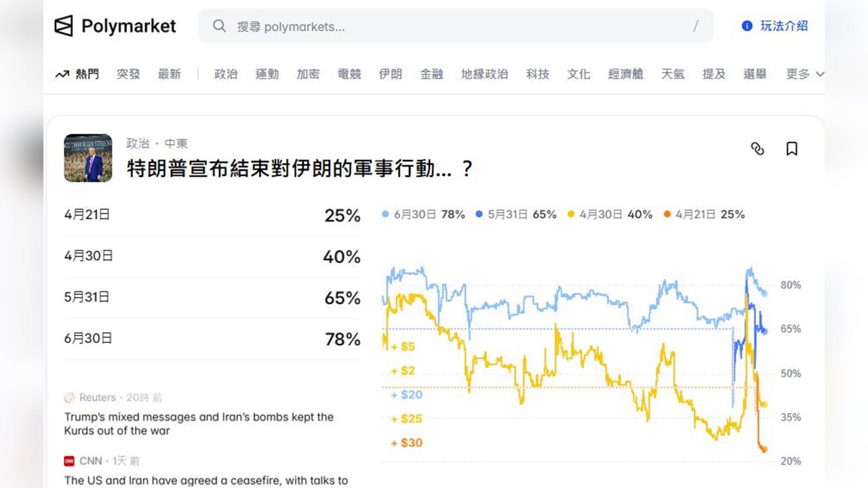Image resolution: width=868 pixels, height=488 pixels.
Task: Click the market thumbnail showing Trump
Action: click(x=88, y=158)
